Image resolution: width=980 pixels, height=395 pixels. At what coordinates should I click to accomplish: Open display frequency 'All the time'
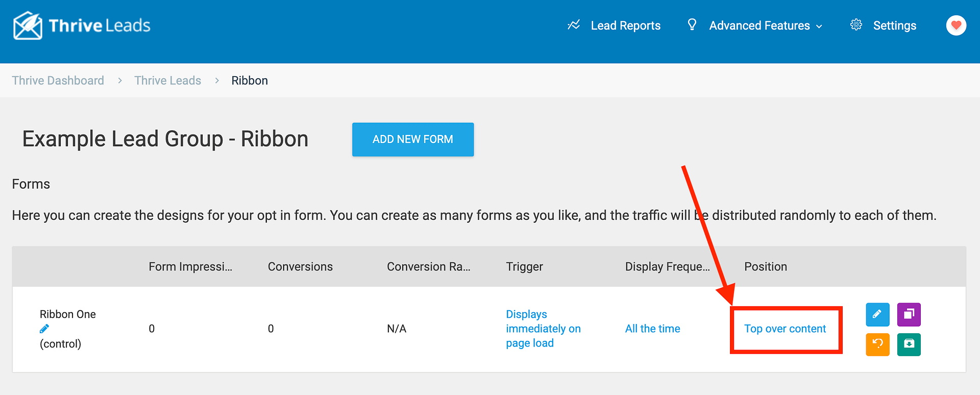pos(652,329)
